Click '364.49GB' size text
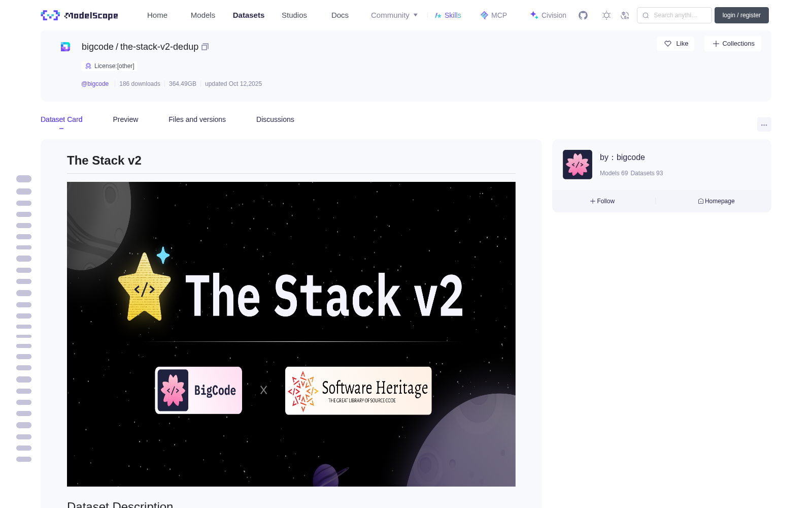This screenshot has width=812, height=508. pos(183,84)
